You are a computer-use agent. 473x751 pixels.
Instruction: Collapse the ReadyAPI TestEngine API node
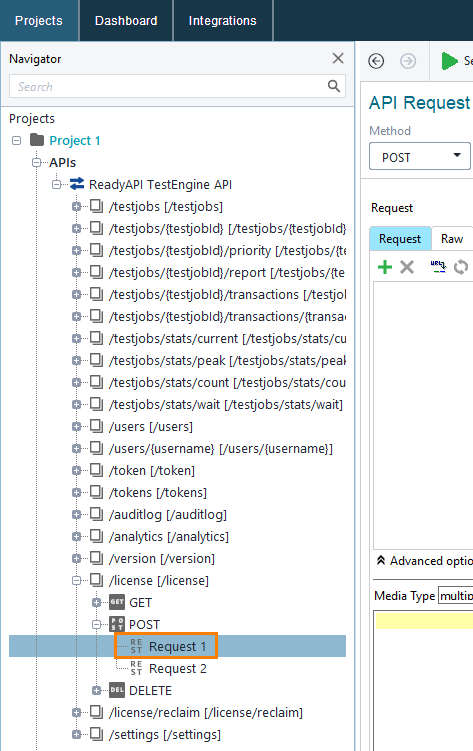pyautogui.click(x=56, y=184)
